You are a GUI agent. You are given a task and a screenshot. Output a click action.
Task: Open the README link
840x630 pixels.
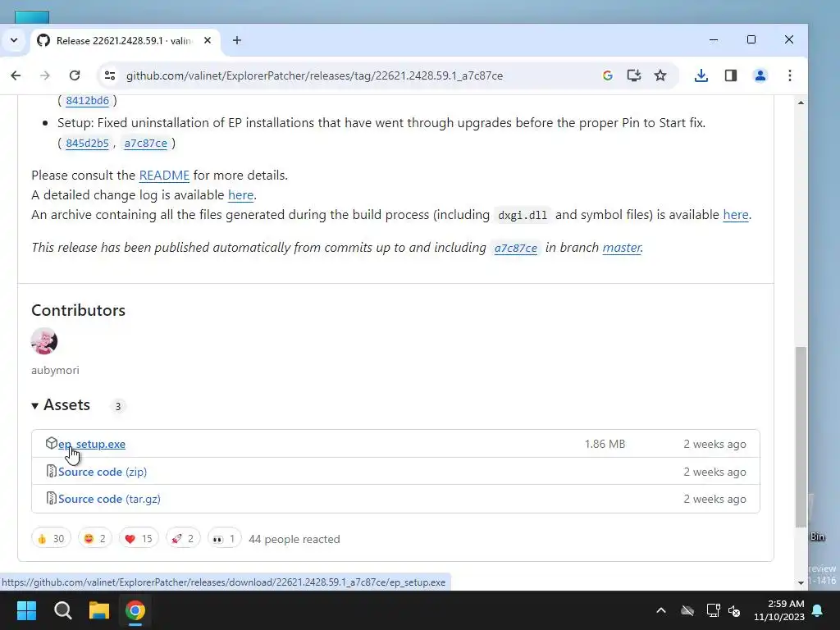164,176
